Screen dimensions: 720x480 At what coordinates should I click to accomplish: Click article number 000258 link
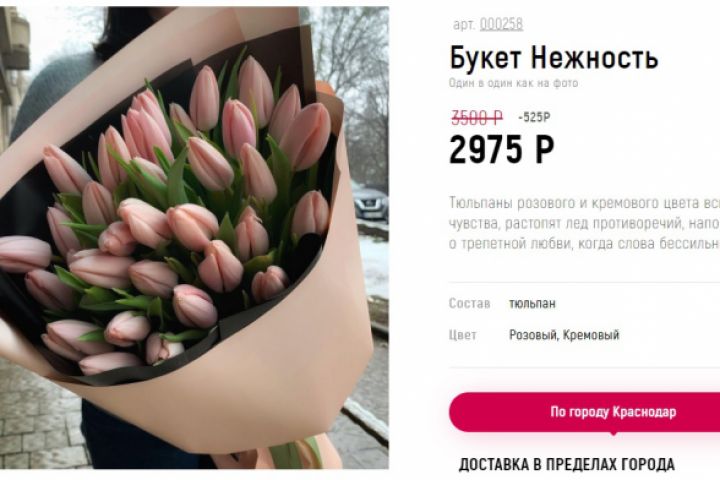pos(501,24)
